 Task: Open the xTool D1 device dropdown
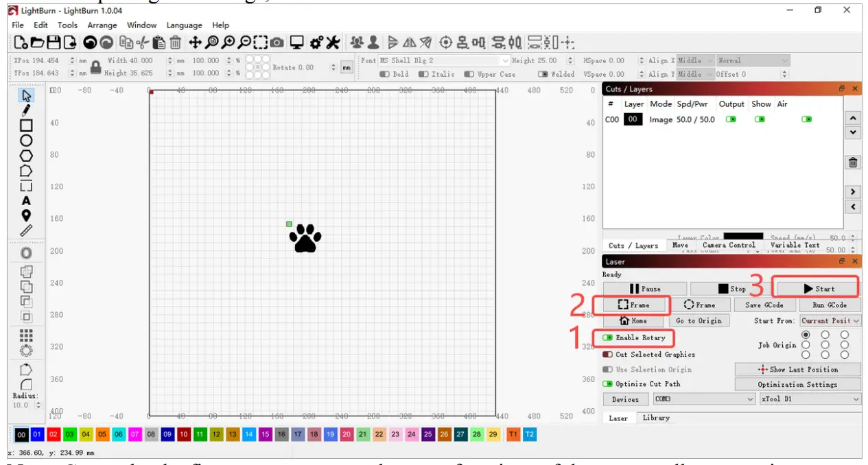810,399
